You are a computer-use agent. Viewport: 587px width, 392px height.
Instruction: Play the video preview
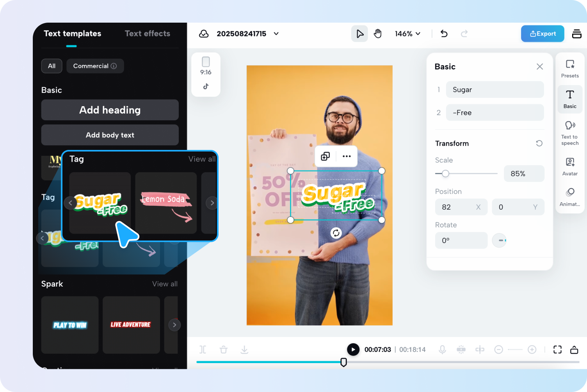353,349
